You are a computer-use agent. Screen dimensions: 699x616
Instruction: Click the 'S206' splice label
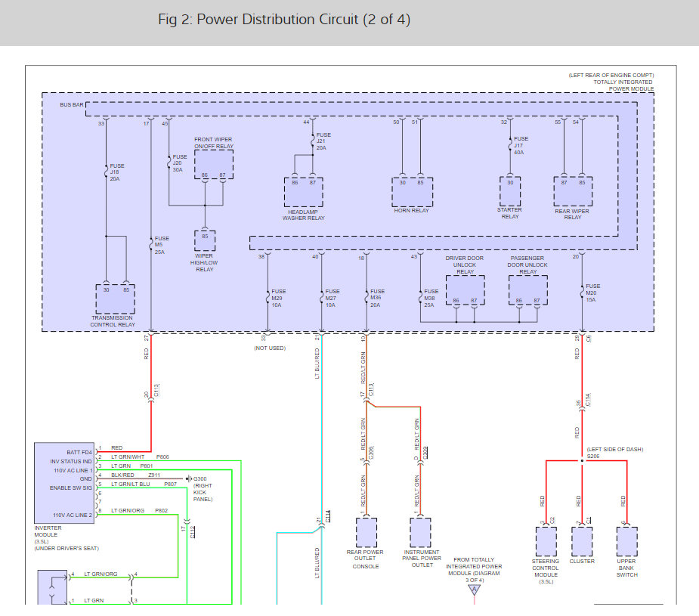point(593,457)
